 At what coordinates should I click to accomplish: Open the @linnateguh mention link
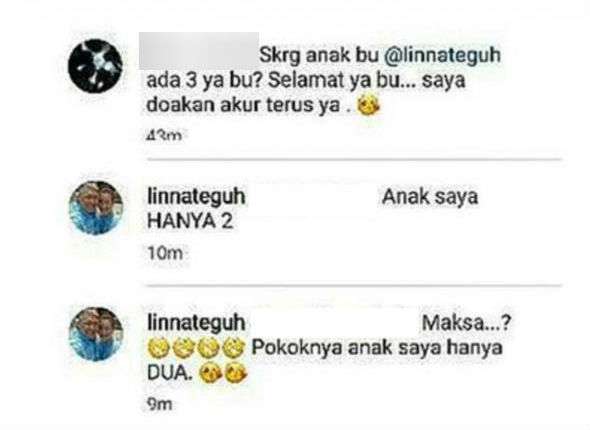tap(442, 56)
